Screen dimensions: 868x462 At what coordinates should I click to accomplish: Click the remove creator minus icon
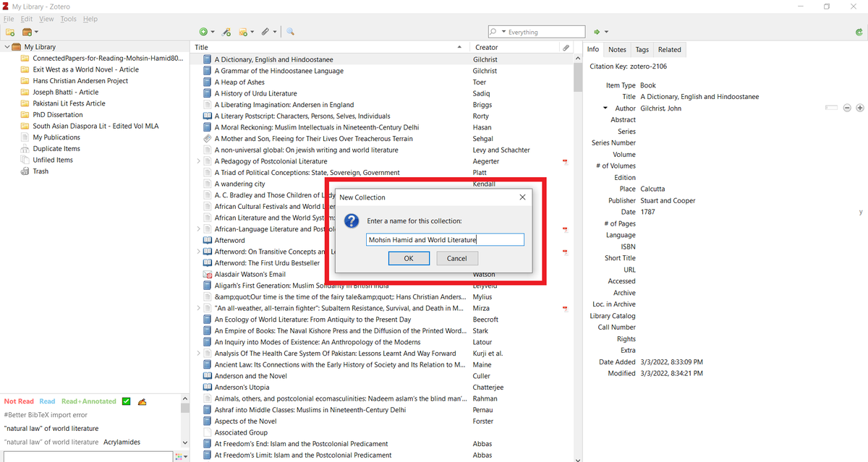click(x=847, y=108)
